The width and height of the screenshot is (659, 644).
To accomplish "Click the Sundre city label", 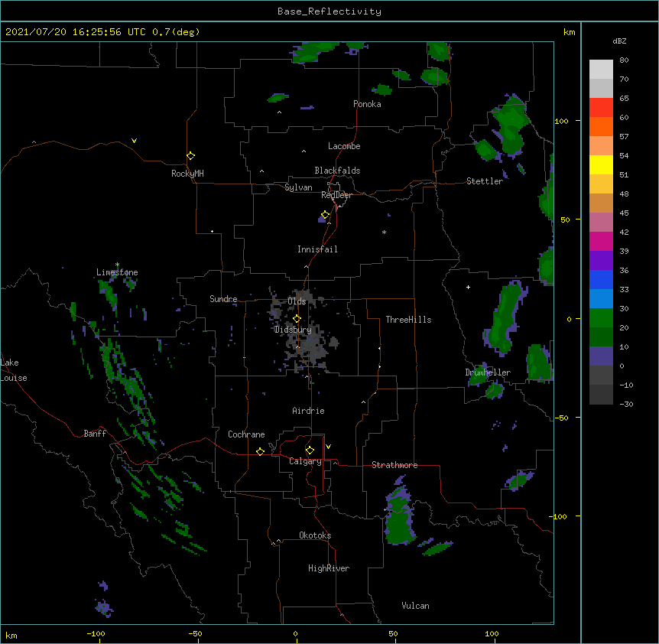I will tap(223, 299).
